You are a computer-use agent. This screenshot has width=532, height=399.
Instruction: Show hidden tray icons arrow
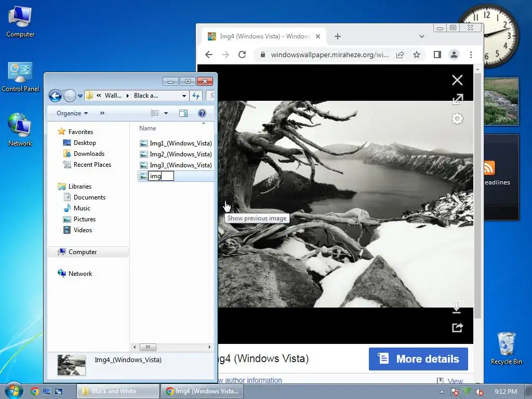click(442, 392)
